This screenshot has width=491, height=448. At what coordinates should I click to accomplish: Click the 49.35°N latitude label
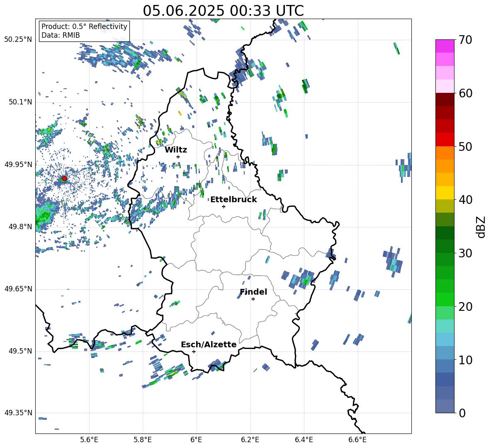pyautogui.click(x=18, y=413)
